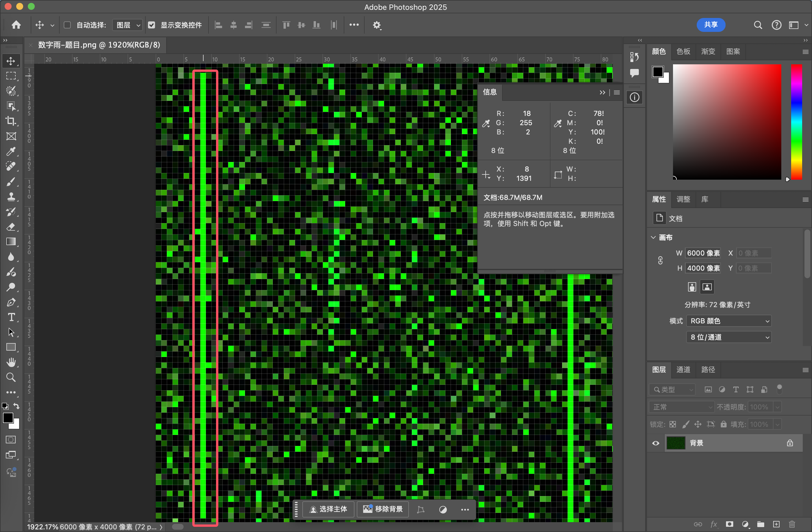Viewport: 812px width, 532px height.
Task: Select the Object Selection tool
Action: 11,106
